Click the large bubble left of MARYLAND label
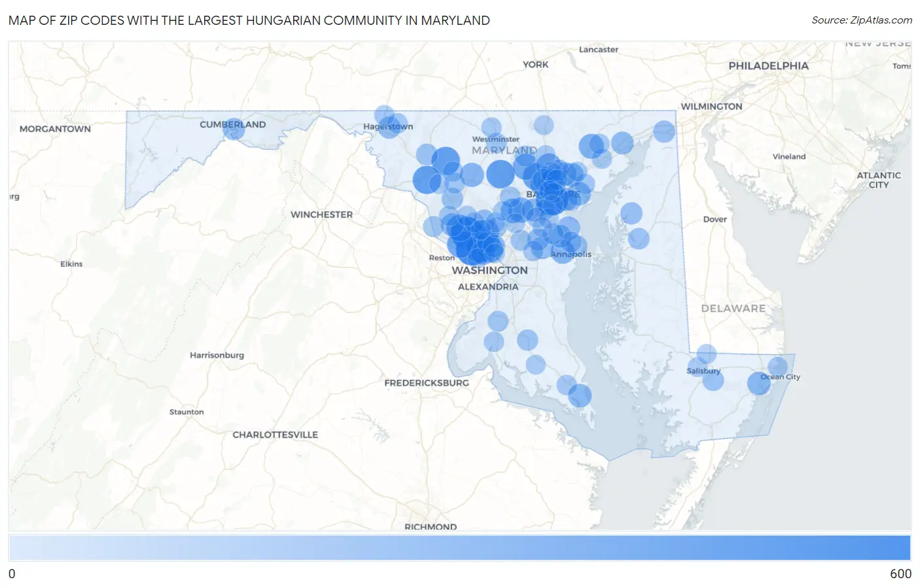The image size is (920, 588). pos(445,161)
